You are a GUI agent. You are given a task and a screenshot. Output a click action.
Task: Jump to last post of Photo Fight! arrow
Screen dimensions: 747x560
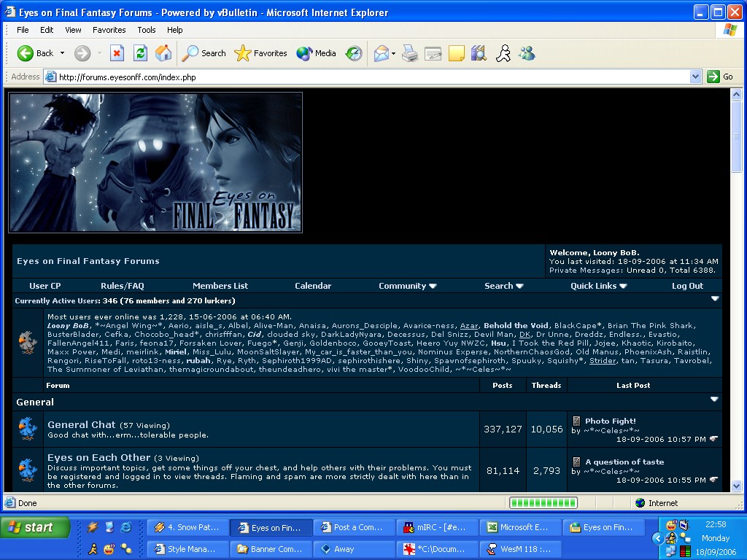[713, 438]
